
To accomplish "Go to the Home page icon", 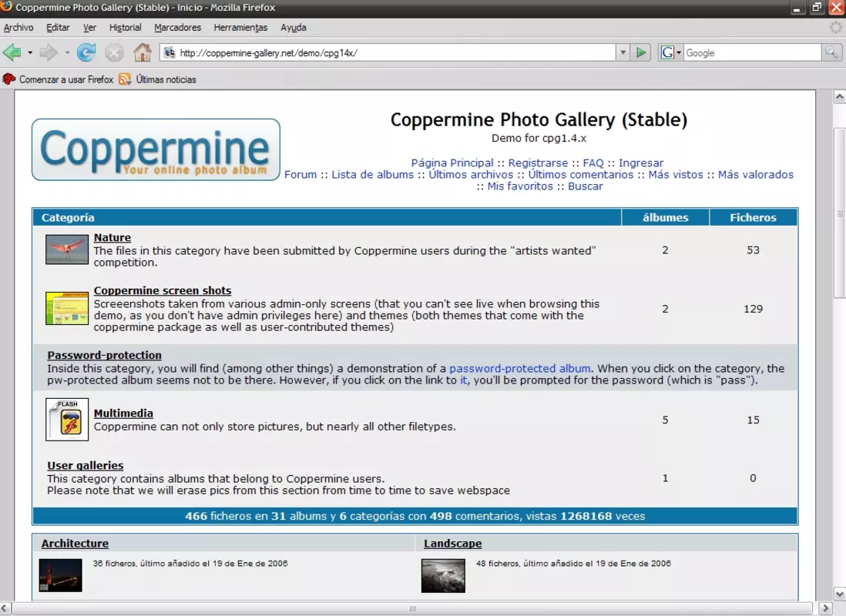I will point(143,52).
